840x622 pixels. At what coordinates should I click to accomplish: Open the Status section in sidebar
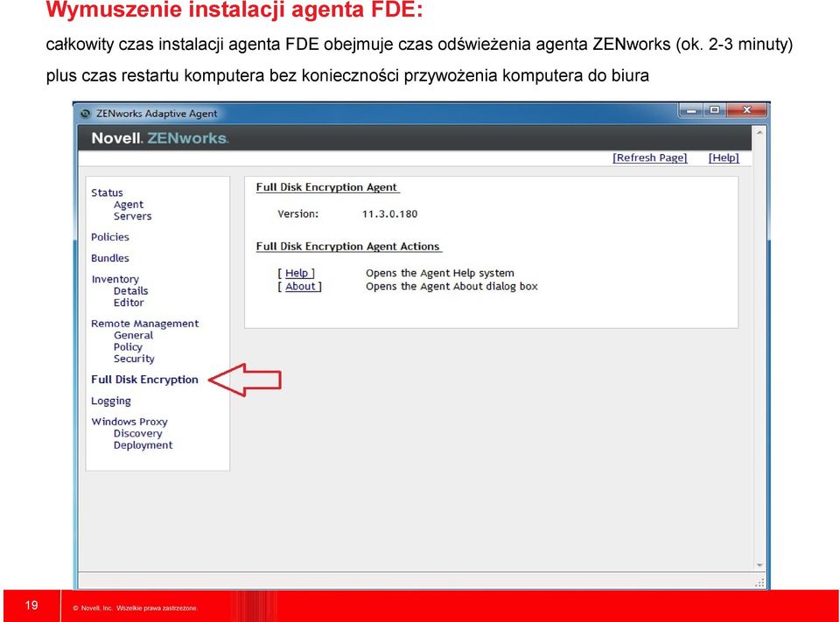click(x=107, y=192)
